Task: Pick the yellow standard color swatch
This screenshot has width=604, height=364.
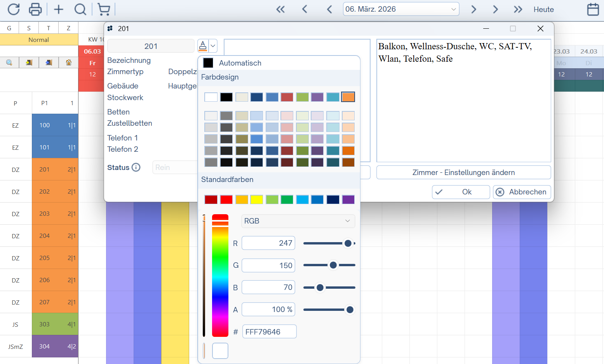Action: tap(256, 199)
